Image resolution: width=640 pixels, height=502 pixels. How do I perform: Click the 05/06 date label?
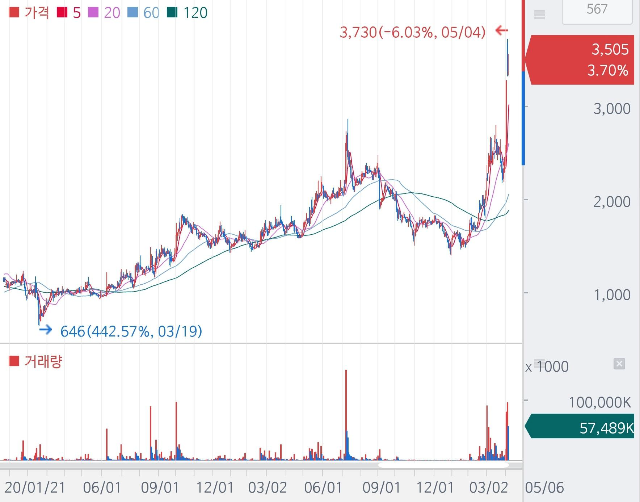pyautogui.click(x=544, y=487)
